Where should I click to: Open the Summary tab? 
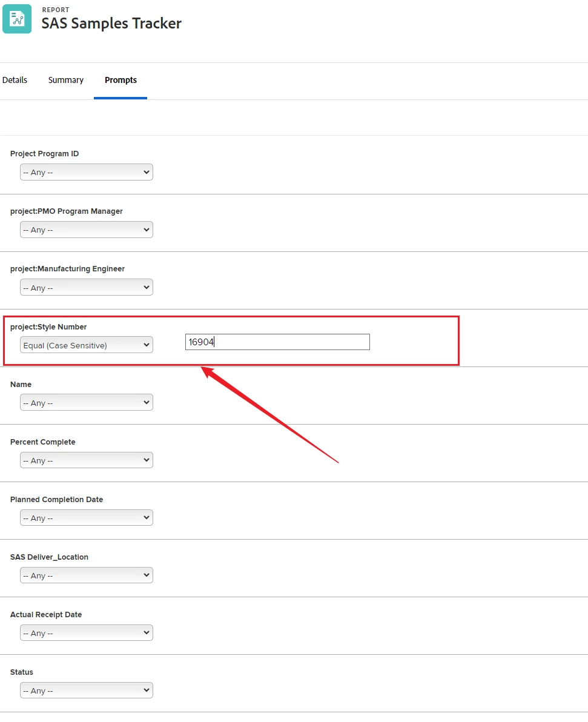pos(66,80)
